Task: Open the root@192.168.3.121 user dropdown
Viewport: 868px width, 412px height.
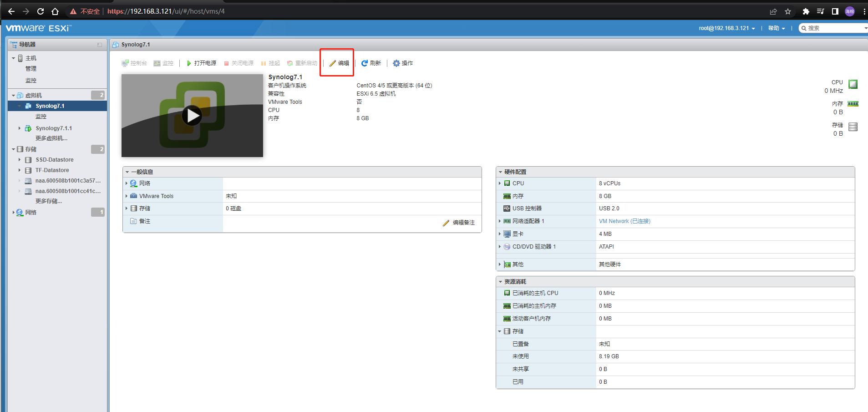Action: (x=727, y=28)
